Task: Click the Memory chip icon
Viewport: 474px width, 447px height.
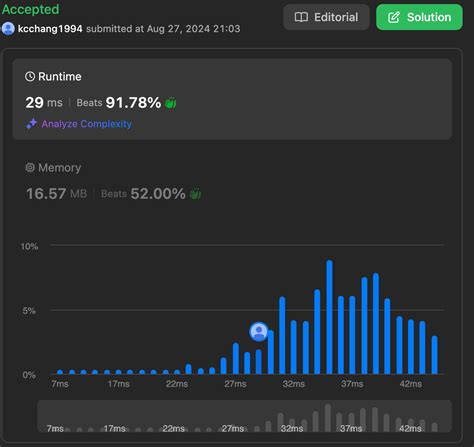Action: 30,167
